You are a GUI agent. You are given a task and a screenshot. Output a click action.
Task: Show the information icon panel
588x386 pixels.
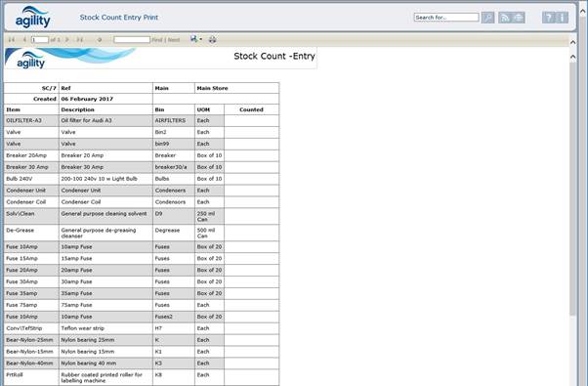tap(563, 18)
